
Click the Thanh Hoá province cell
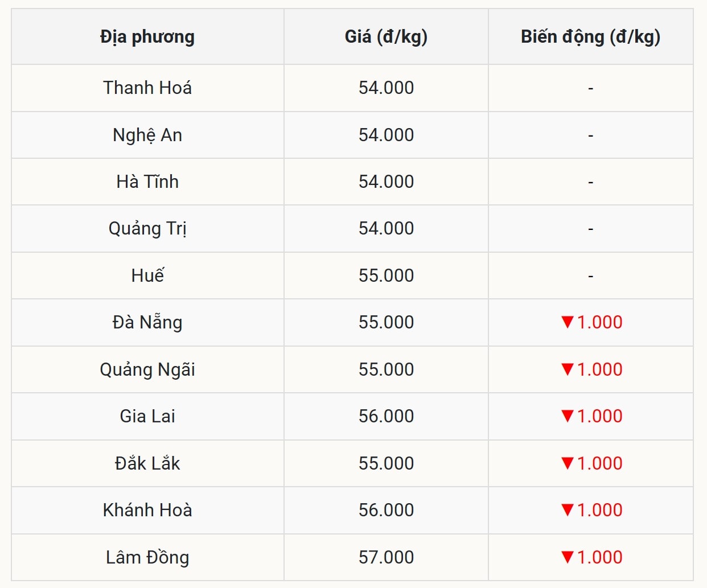(x=147, y=88)
